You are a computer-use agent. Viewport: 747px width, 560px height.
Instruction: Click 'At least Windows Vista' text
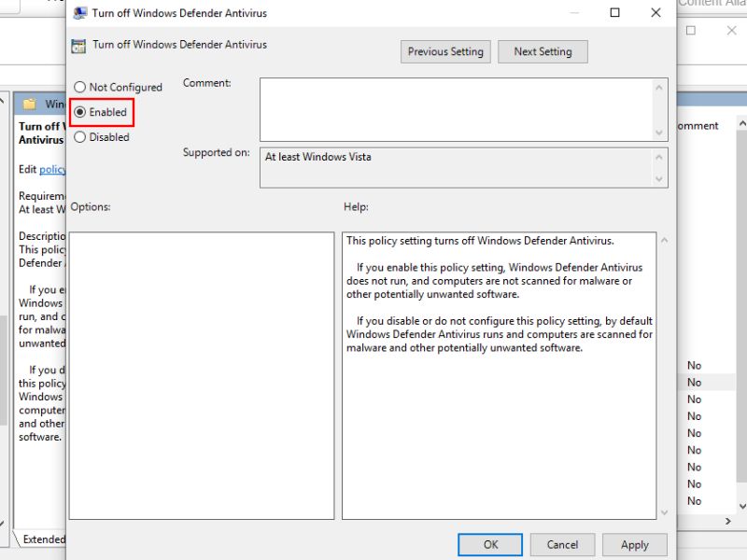[x=317, y=157]
